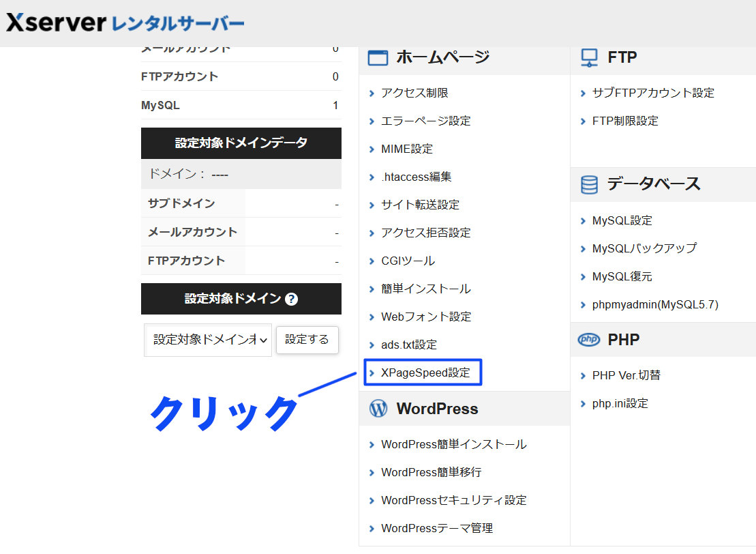Click the ドメイン： ---- row
756x554 pixels.
(241, 174)
